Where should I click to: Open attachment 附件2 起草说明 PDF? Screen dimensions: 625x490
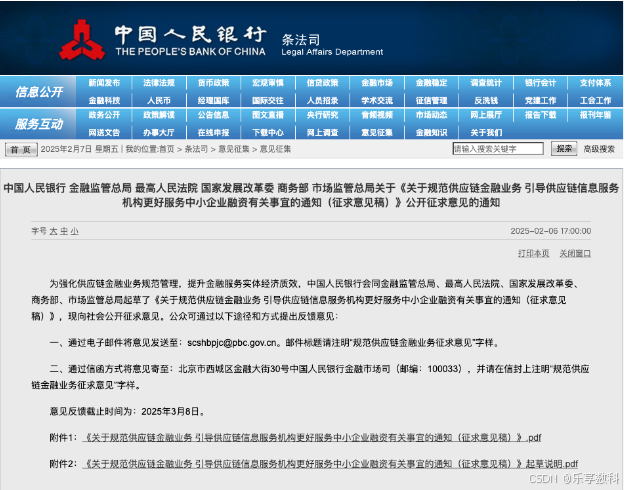pyautogui.click(x=330, y=464)
